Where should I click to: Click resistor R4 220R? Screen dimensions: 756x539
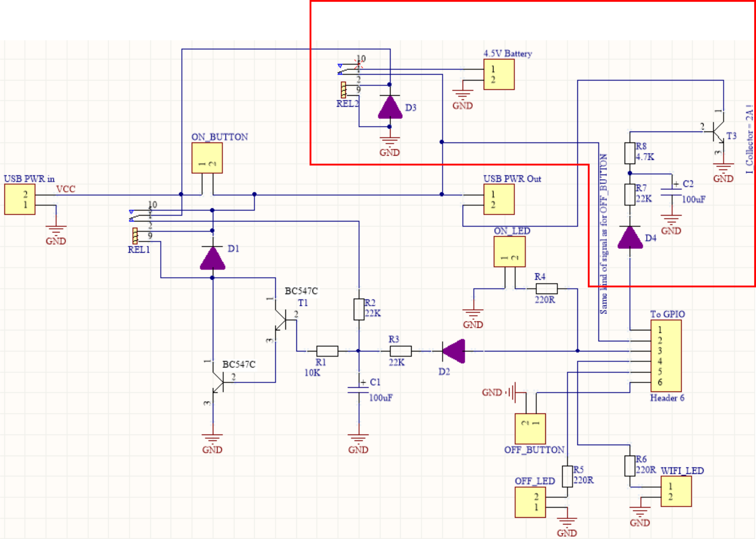546,288
